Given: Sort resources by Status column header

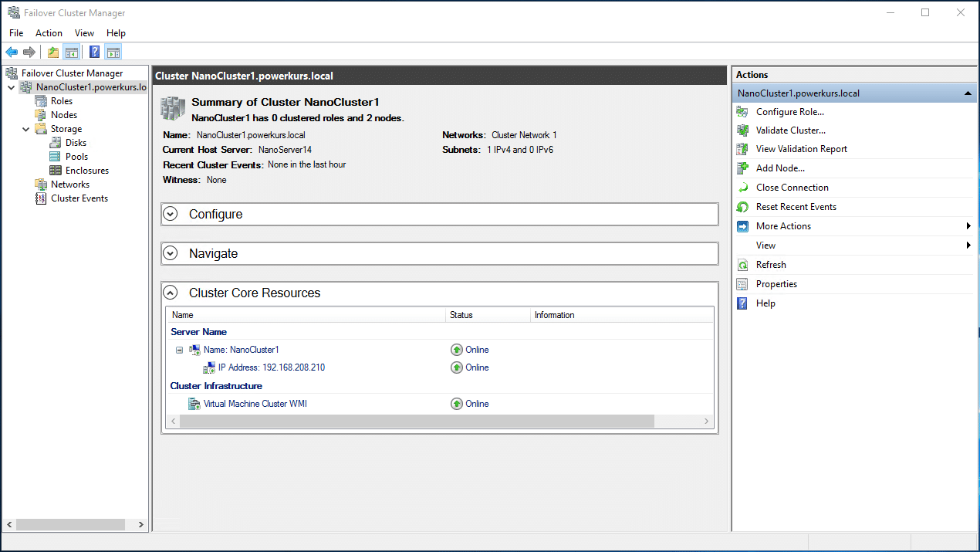Looking at the screenshot, I should point(488,315).
